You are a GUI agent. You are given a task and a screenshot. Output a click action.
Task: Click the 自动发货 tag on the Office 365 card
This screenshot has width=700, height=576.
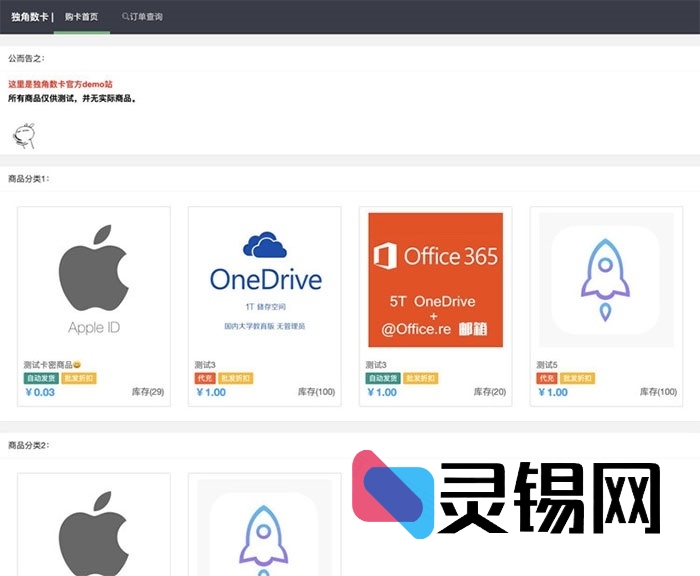[x=383, y=379]
